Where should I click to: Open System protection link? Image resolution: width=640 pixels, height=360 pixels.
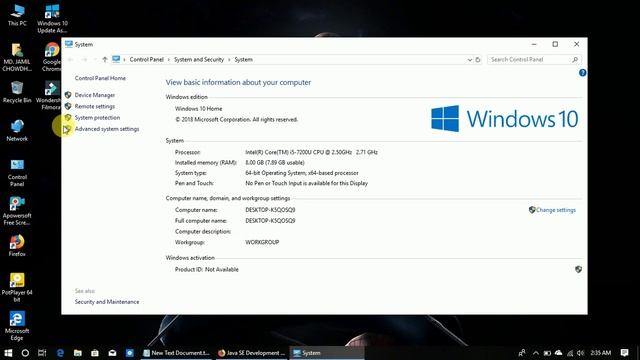coord(97,118)
